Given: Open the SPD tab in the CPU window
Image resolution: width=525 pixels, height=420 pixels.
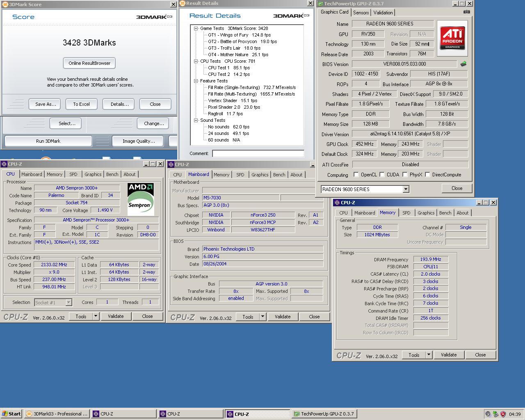Looking at the screenshot, I should (73, 174).
